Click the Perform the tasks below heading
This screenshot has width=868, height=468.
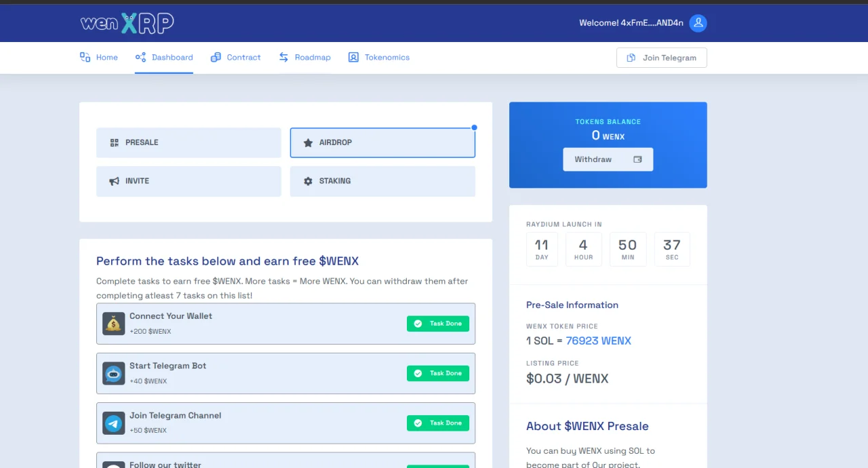pos(227,261)
